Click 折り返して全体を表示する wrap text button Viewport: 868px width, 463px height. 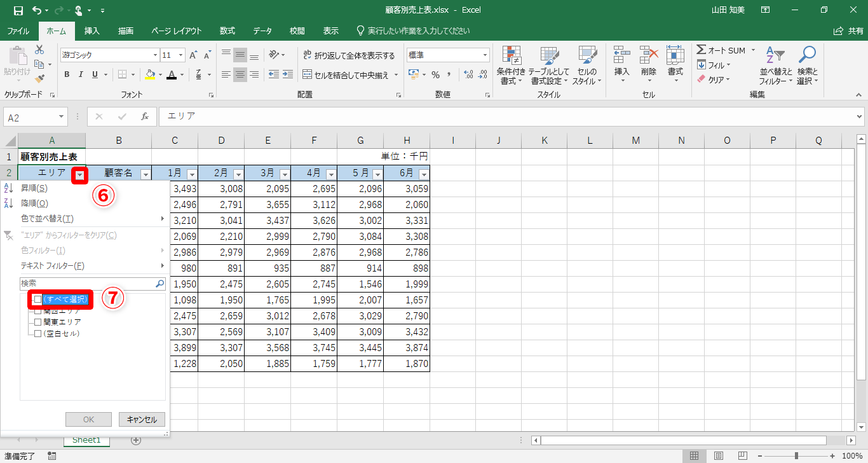pyautogui.click(x=349, y=55)
